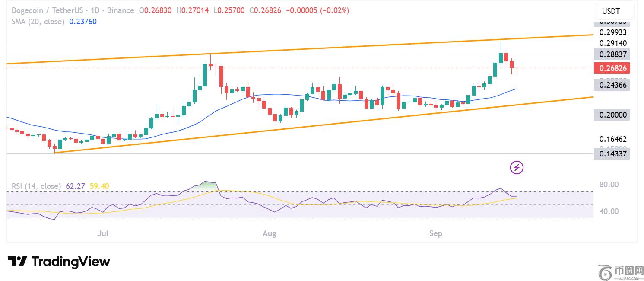Viewport: 644px width, 281px height.
Task: Click the Jul label on the time axis
Action: coord(103,234)
